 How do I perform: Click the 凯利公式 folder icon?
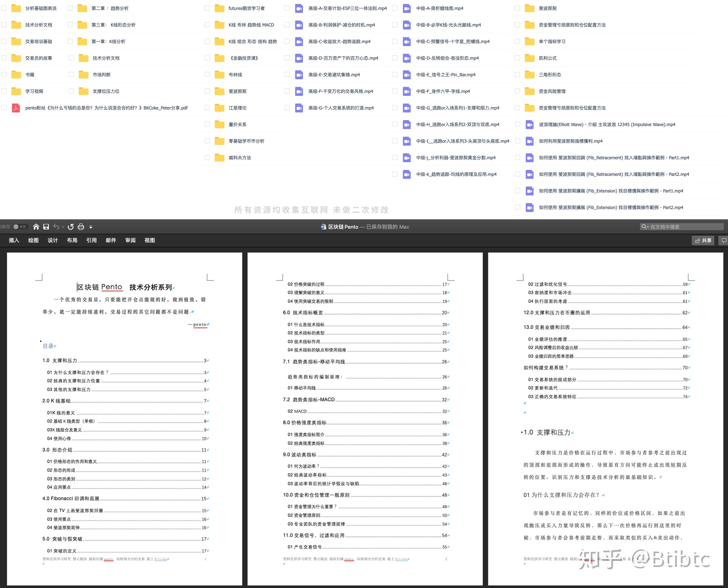coord(530,58)
